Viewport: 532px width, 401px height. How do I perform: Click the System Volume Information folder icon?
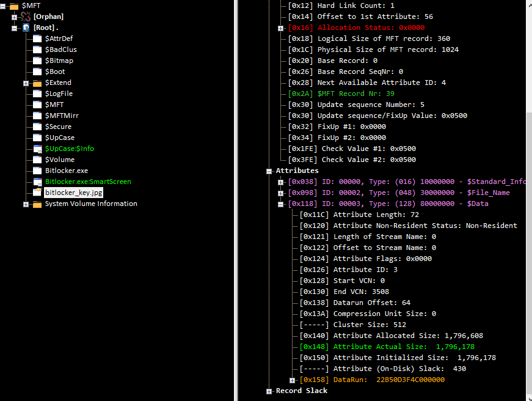tap(37, 204)
